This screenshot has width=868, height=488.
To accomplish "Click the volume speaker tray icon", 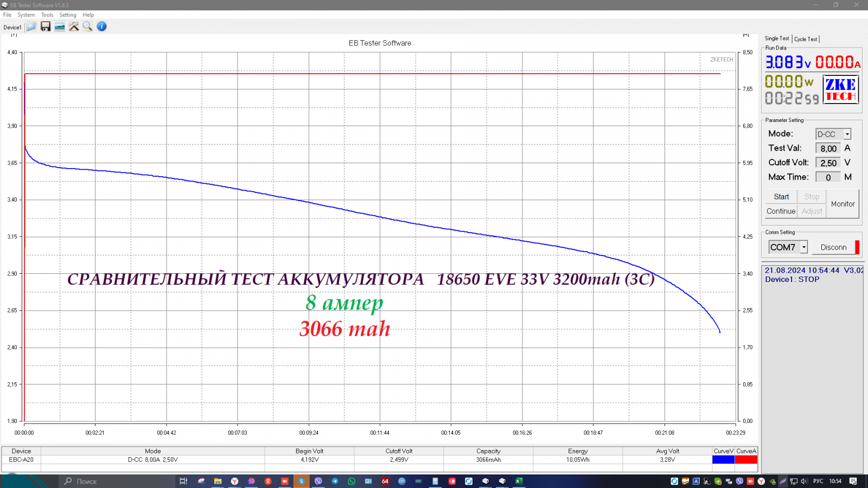I will [x=804, y=481].
